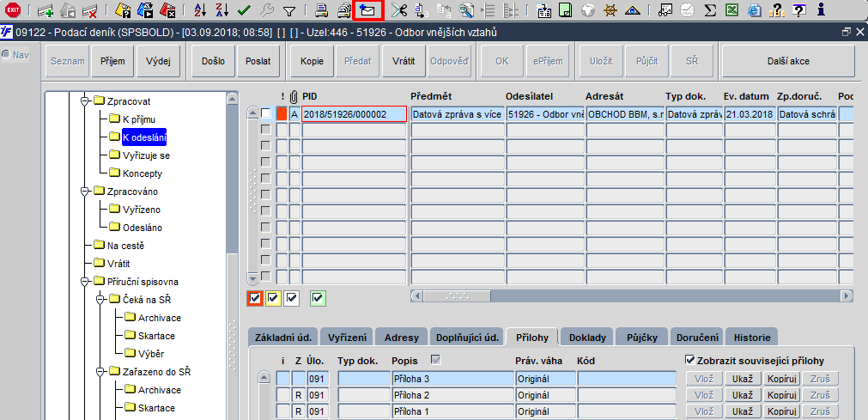Screen dimensions: 868x420
Task: Toggle the checkbox next to Popis header
Action: [436, 360]
